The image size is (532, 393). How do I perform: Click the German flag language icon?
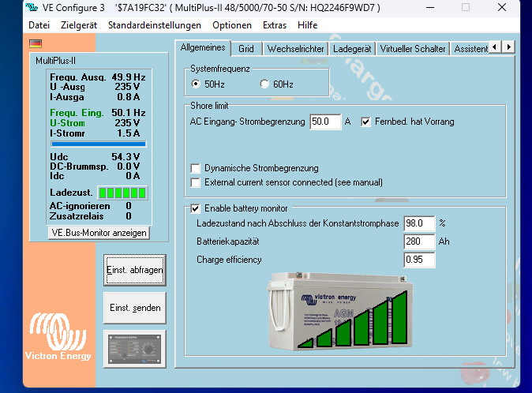(x=35, y=44)
